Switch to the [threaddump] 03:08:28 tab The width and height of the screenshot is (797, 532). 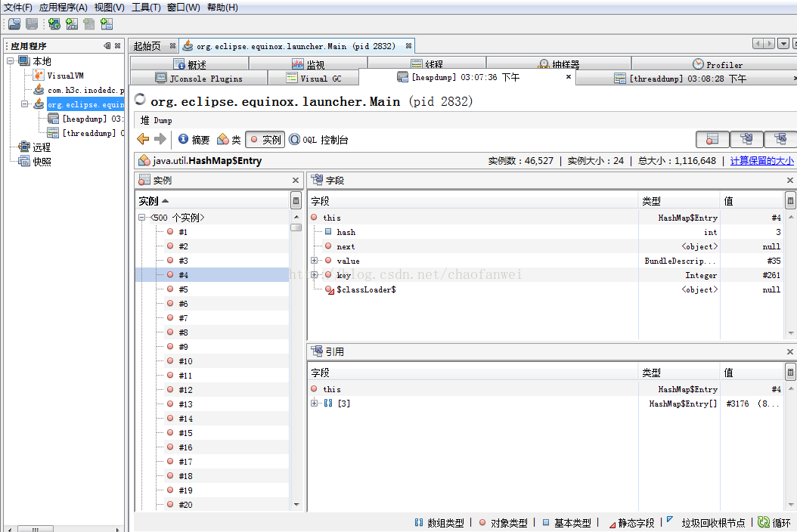pos(687,79)
